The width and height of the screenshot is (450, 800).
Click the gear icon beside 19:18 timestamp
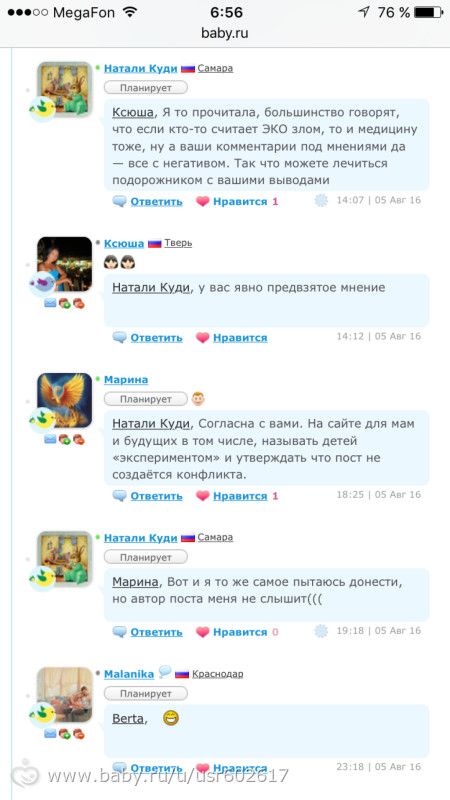click(x=321, y=631)
